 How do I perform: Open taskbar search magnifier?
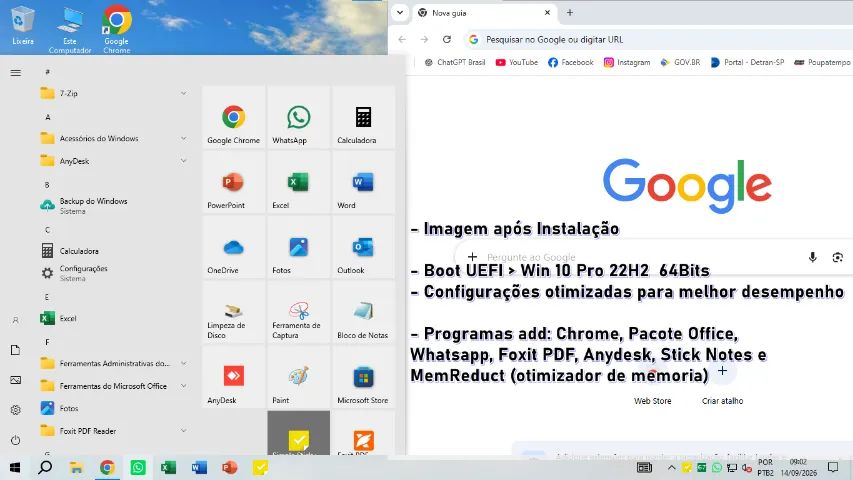45,467
